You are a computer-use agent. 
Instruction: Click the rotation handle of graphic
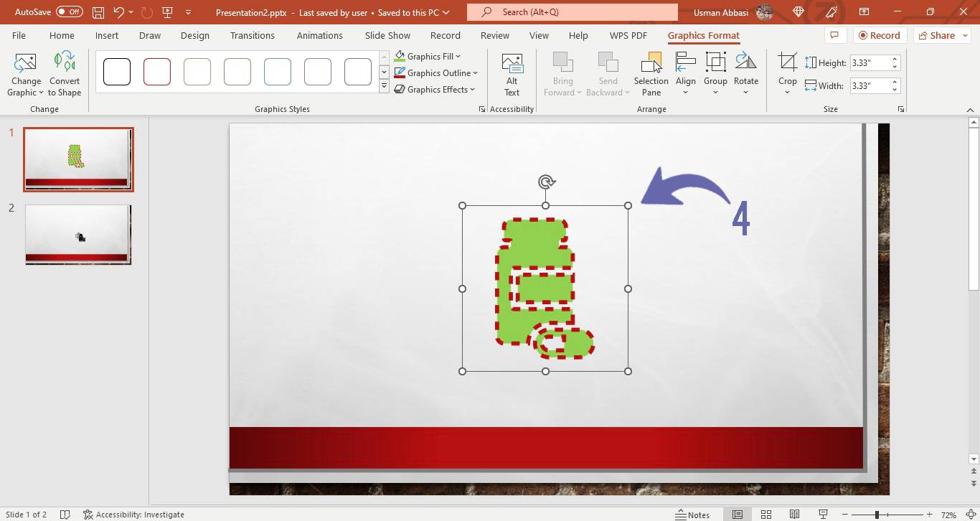click(546, 182)
